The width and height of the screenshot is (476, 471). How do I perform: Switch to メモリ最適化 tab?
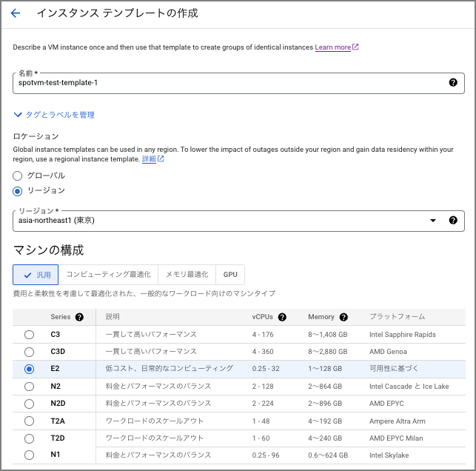click(187, 275)
